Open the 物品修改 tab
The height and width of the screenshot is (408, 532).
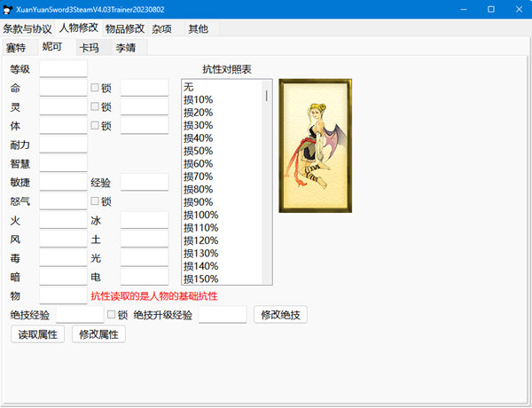[125, 29]
